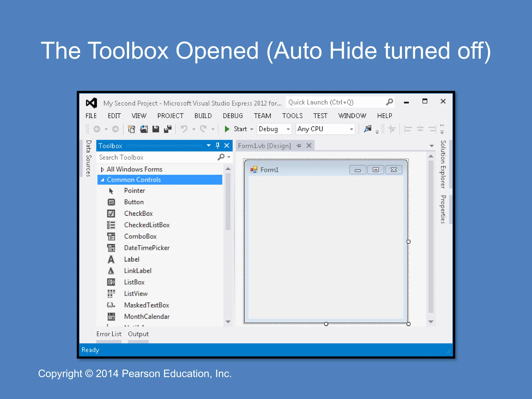532x399 pixels.
Task: Open the Undo history dropdown arrow
Action: (194, 129)
